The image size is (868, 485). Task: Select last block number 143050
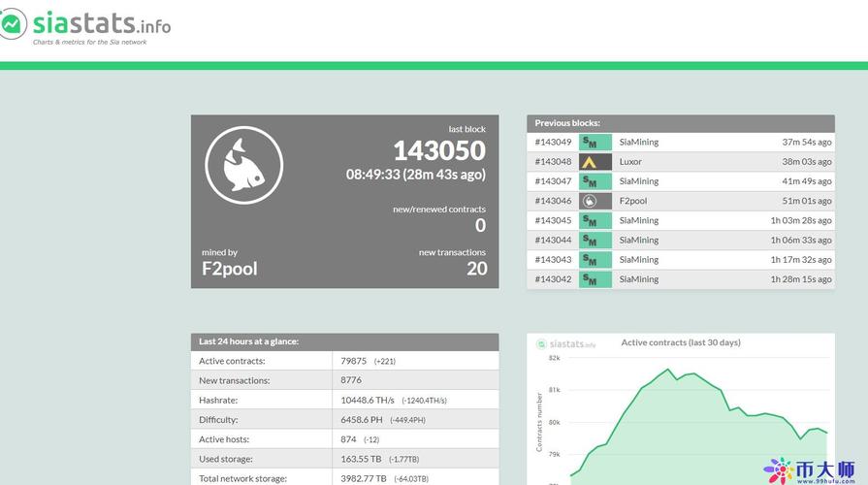439,150
